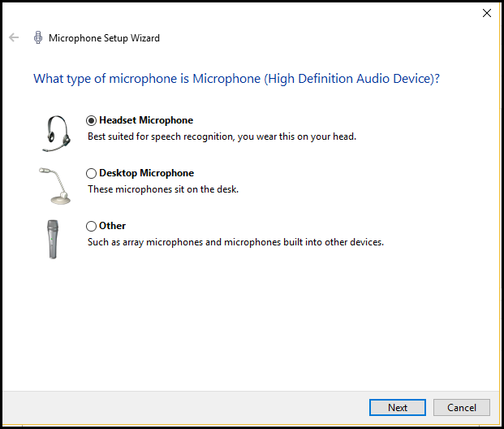Click the desktop microphone stand picture
Viewport: 504px width, 429px height.
(x=54, y=185)
